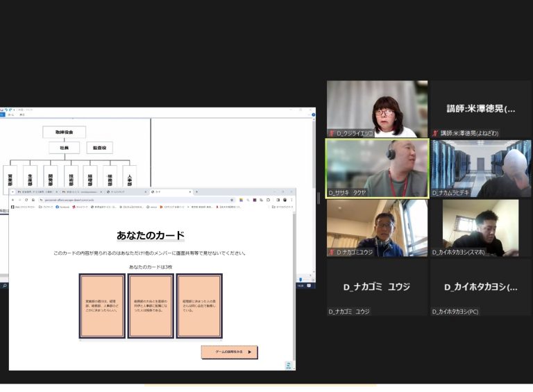Image resolution: width=533 pixels, height=392 pixels.
Task: Select the D_ナカムラヒデキ video tile
Action: point(481,169)
